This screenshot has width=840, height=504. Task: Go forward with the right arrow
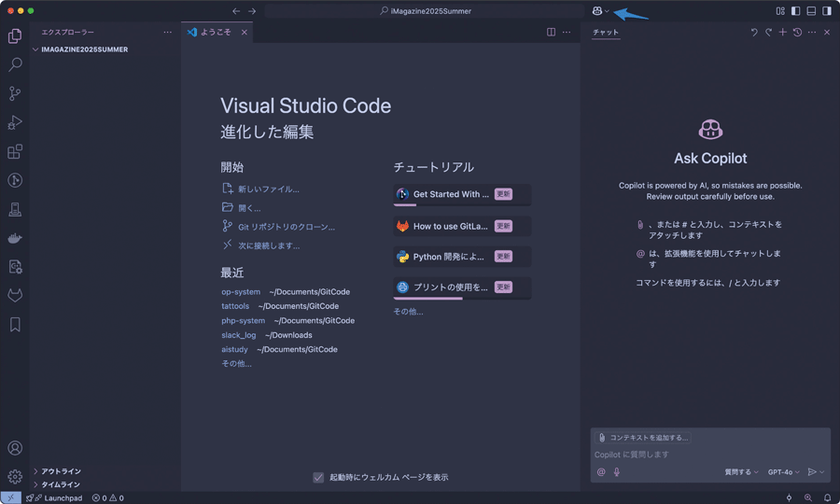[252, 10]
